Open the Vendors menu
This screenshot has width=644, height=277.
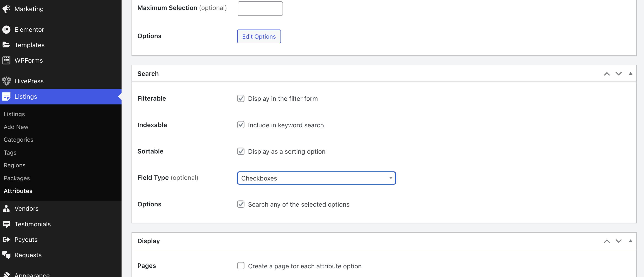[27, 208]
